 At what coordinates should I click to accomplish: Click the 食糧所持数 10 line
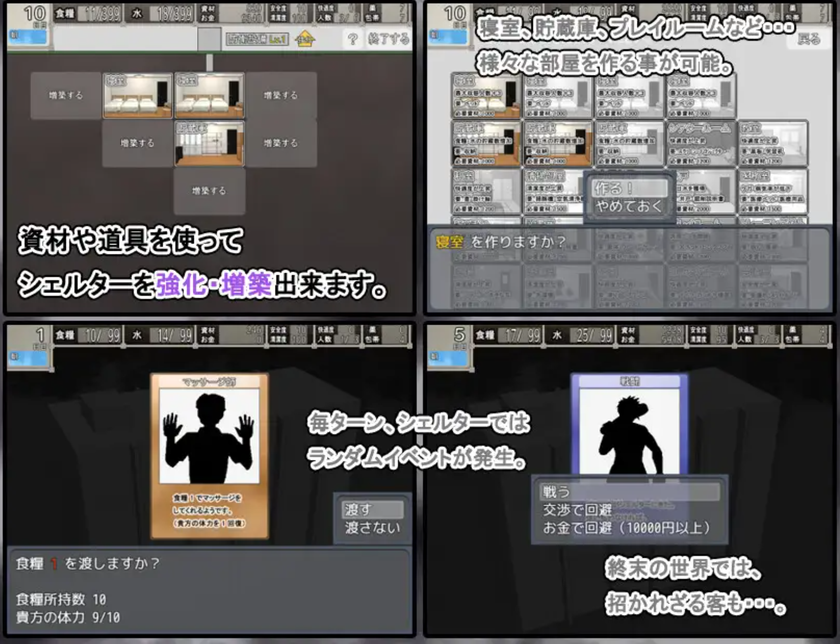61,599
